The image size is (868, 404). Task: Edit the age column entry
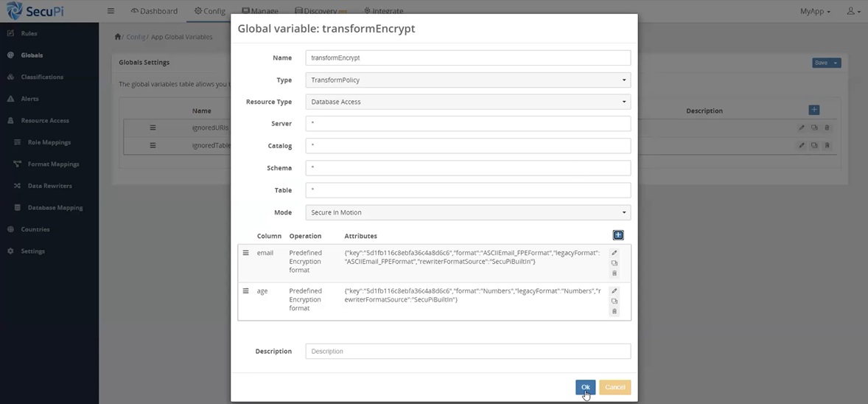click(x=614, y=291)
